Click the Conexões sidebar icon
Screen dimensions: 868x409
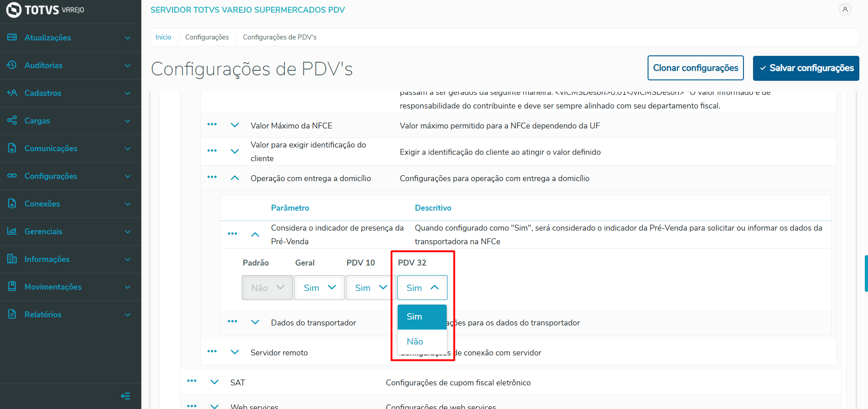point(12,203)
